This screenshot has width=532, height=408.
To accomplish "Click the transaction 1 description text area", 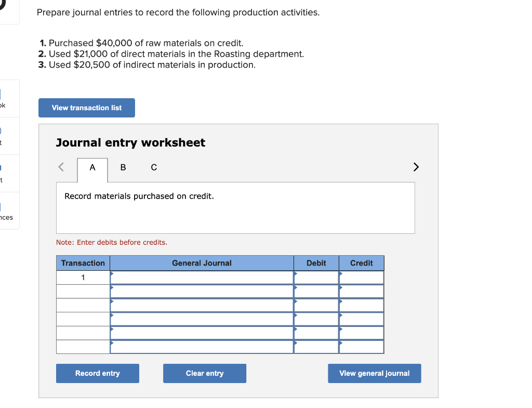I will tap(235, 207).
